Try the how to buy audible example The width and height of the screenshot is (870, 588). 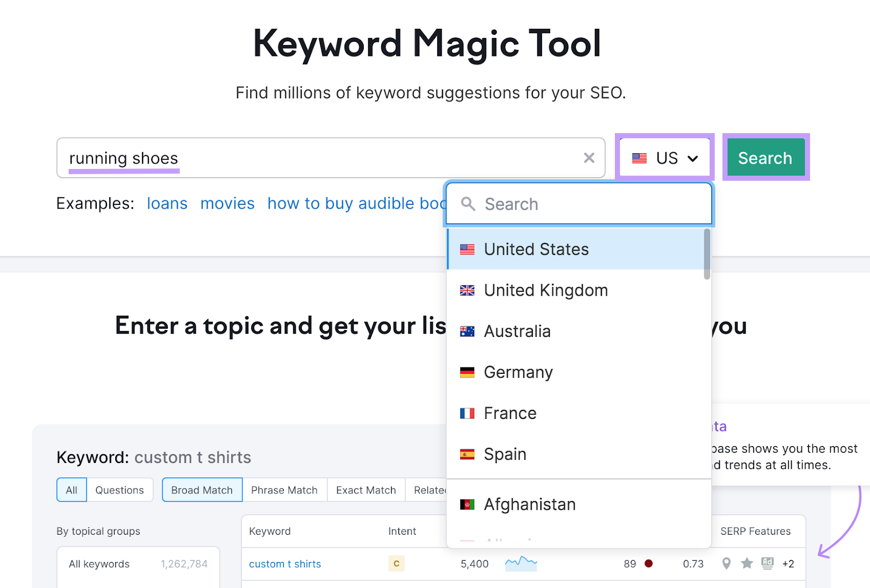pyautogui.click(x=357, y=203)
